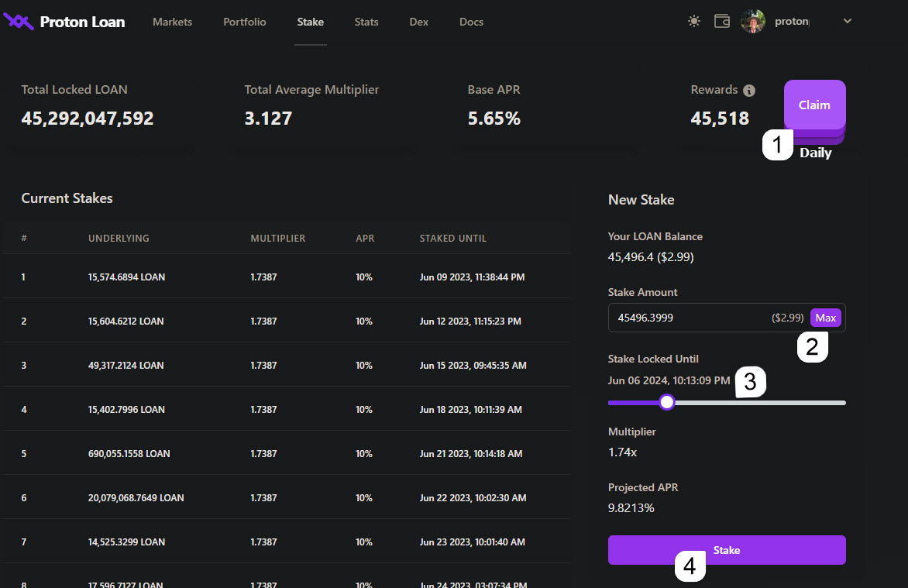Select stake 690,055.1558 LOAN
This screenshot has width=908, height=588.
(129, 454)
